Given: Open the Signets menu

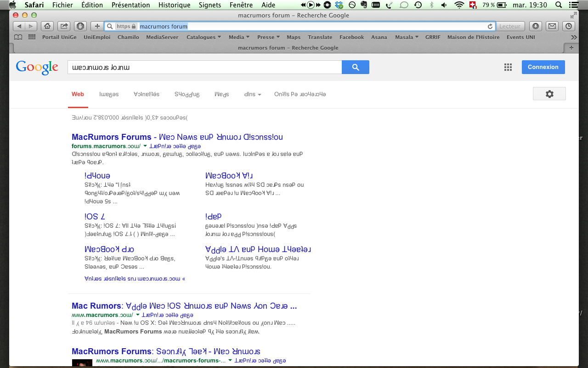Looking at the screenshot, I should click(x=210, y=5).
